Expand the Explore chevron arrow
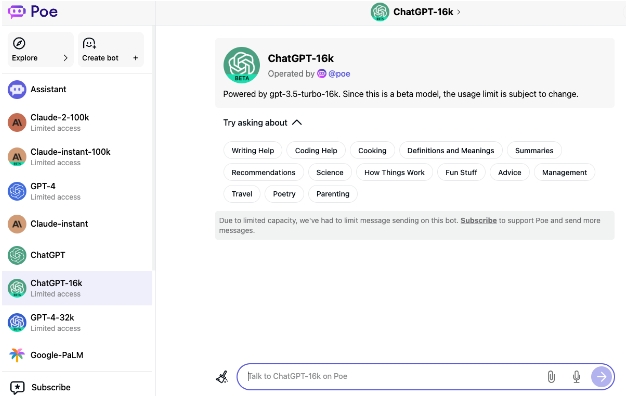Image resolution: width=626 pixels, height=397 pixels. coord(65,58)
